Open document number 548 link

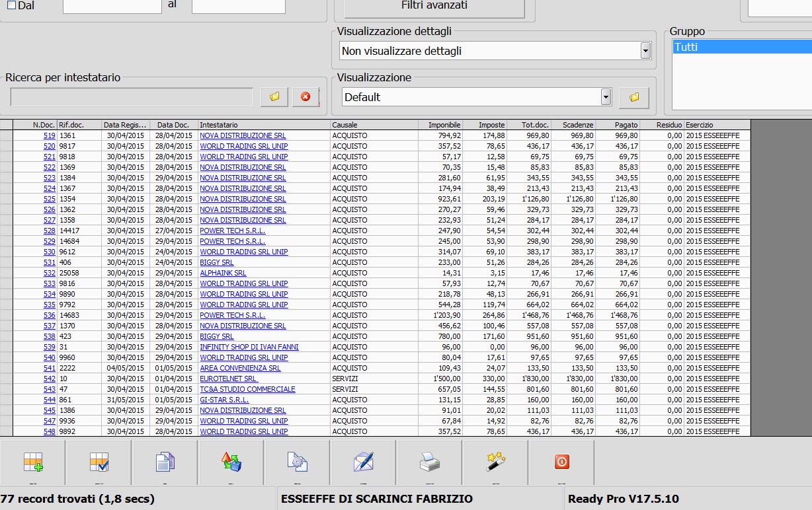[x=50, y=431]
